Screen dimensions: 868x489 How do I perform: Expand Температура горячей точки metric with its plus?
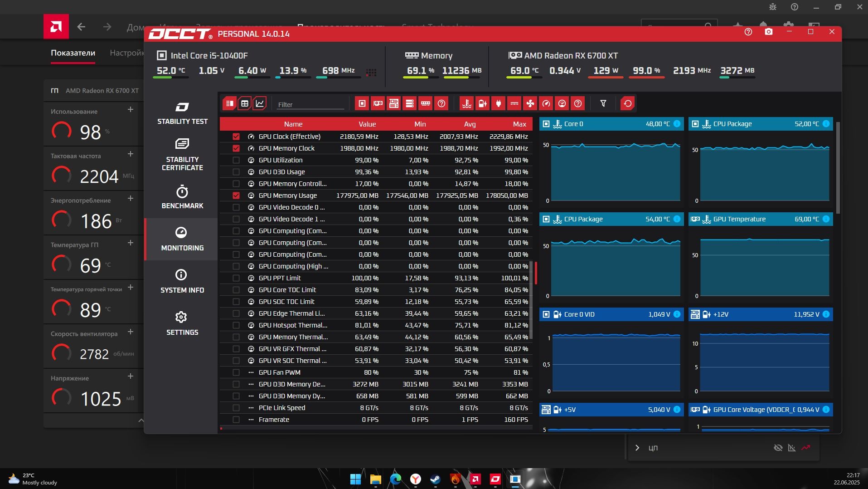(131, 287)
